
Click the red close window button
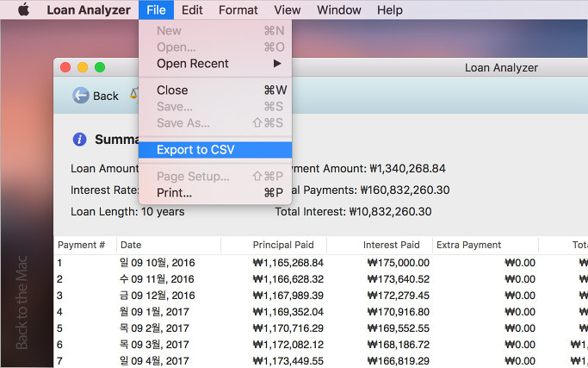(x=65, y=67)
